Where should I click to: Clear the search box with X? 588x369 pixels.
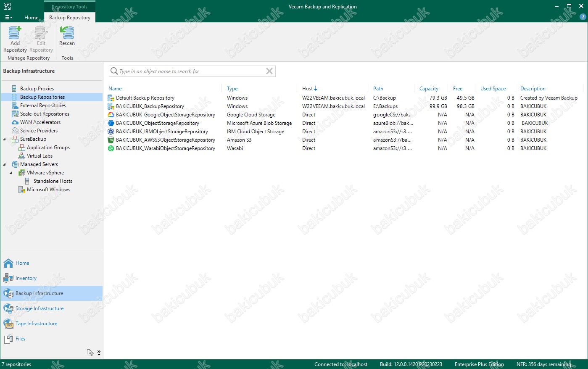(x=269, y=71)
